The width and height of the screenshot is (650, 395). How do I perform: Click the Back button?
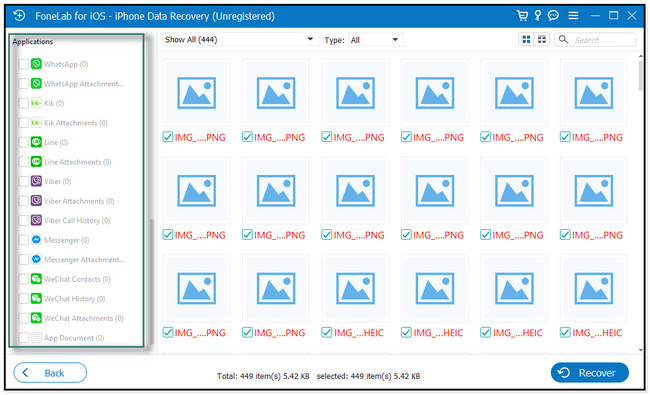tap(50, 373)
